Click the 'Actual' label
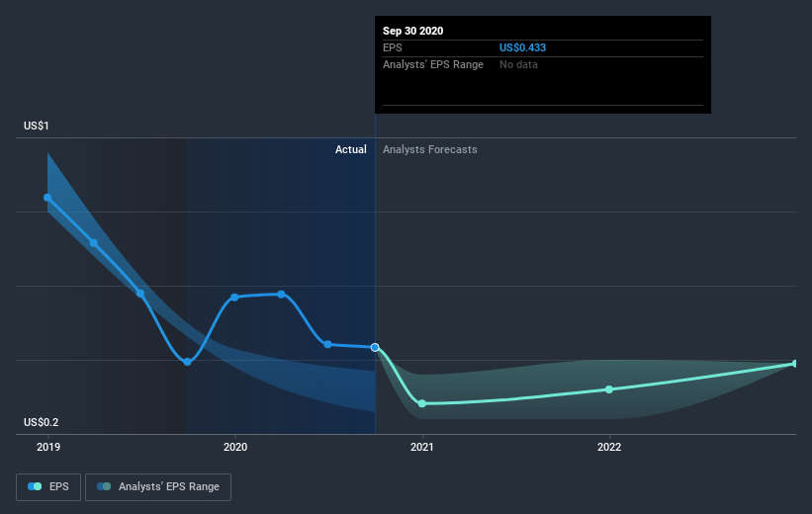This screenshot has height=514, width=812. (x=350, y=149)
